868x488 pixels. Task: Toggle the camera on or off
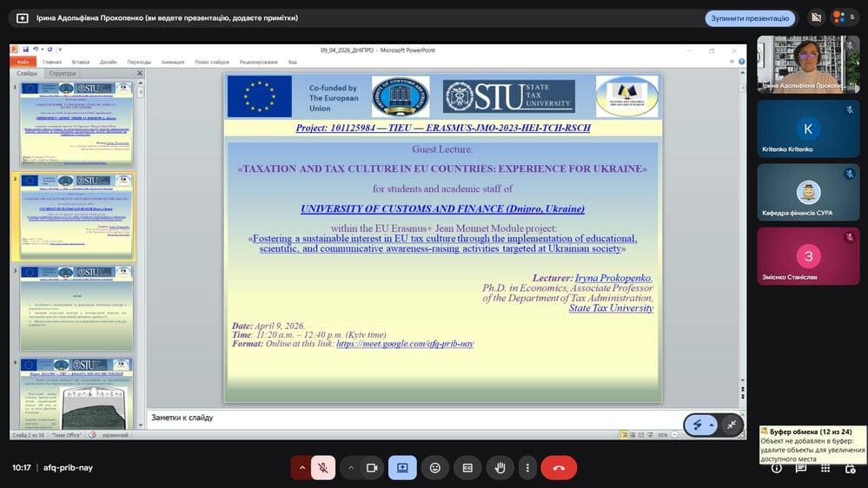coord(372,468)
